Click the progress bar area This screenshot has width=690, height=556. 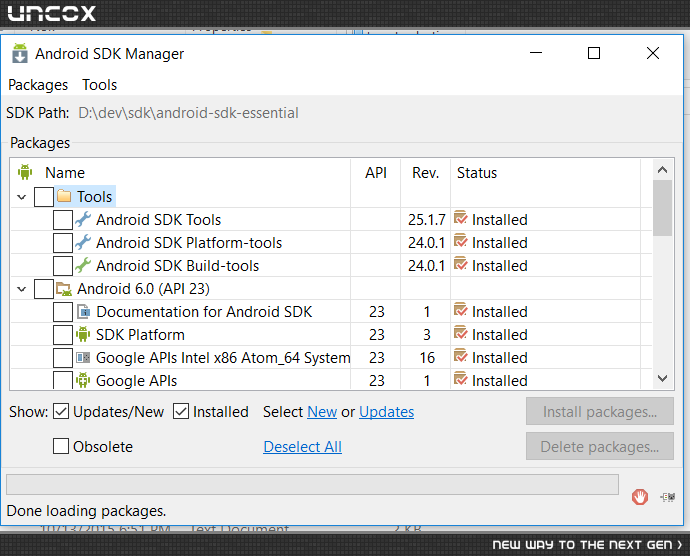tap(312, 485)
